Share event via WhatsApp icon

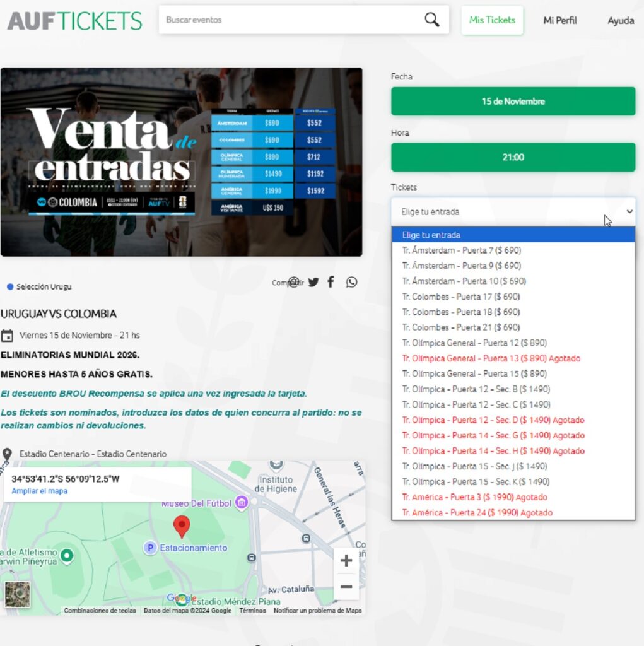(351, 282)
